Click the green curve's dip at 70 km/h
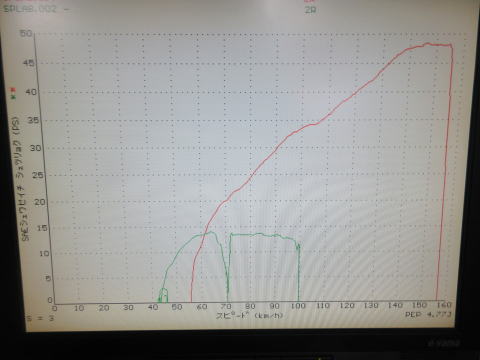 pyautogui.click(x=228, y=283)
